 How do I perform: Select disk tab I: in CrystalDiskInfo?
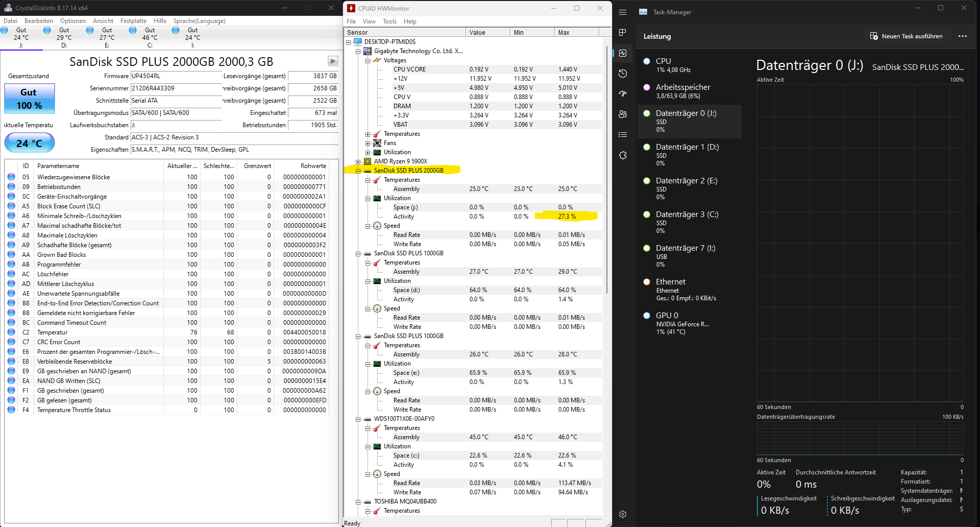pos(193,37)
